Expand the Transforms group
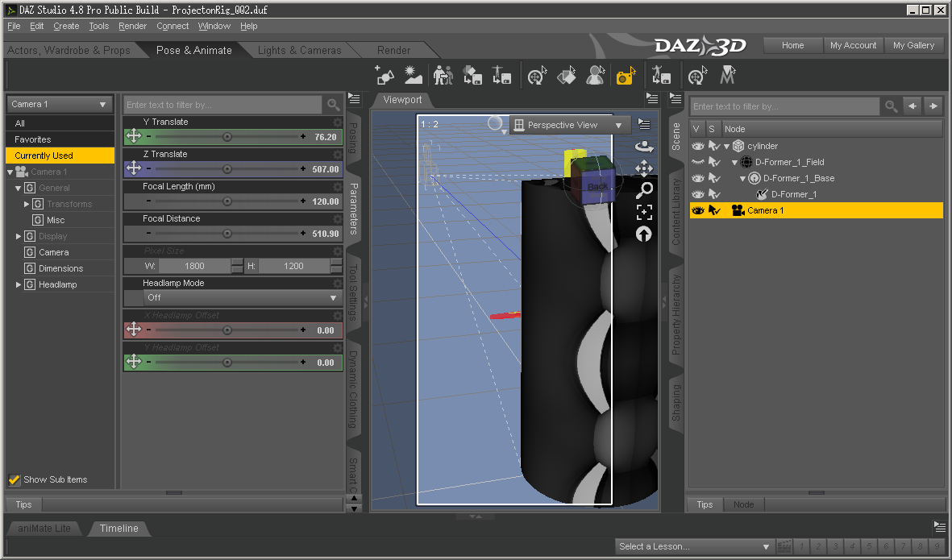Viewport: 952px width, 560px height. point(26,204)
